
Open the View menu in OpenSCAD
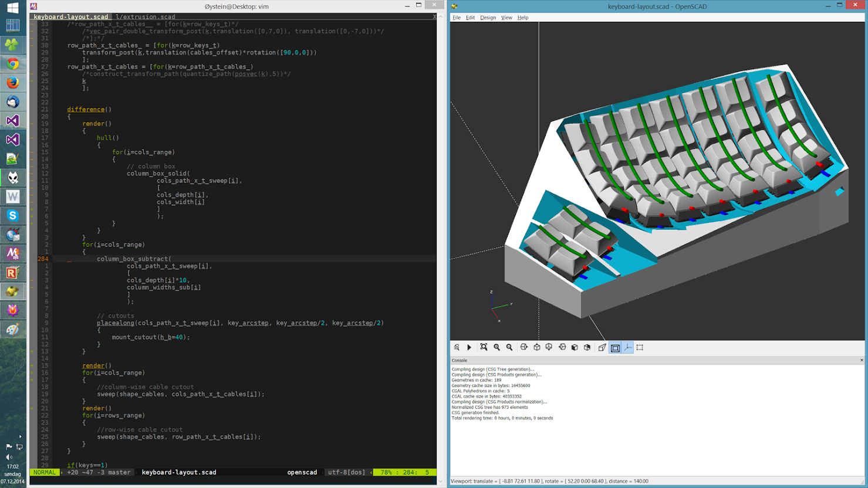(506, 17)
